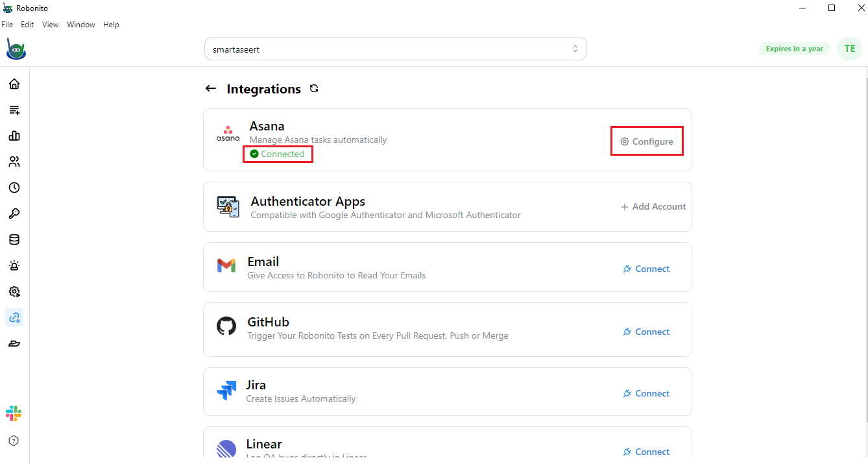Click the Linear title text
Screen dimensions: 868x464
point(264,444)
